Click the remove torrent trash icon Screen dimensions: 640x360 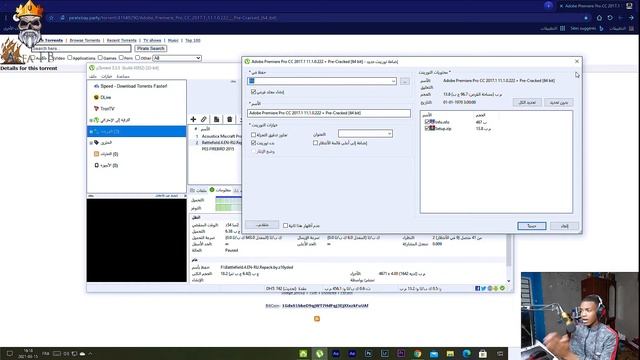229,119
